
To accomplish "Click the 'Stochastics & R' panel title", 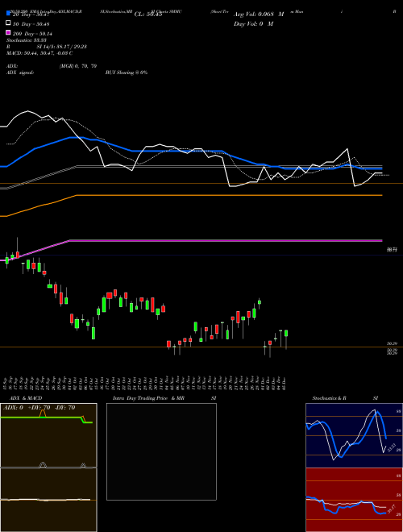I will click(329, 398).
